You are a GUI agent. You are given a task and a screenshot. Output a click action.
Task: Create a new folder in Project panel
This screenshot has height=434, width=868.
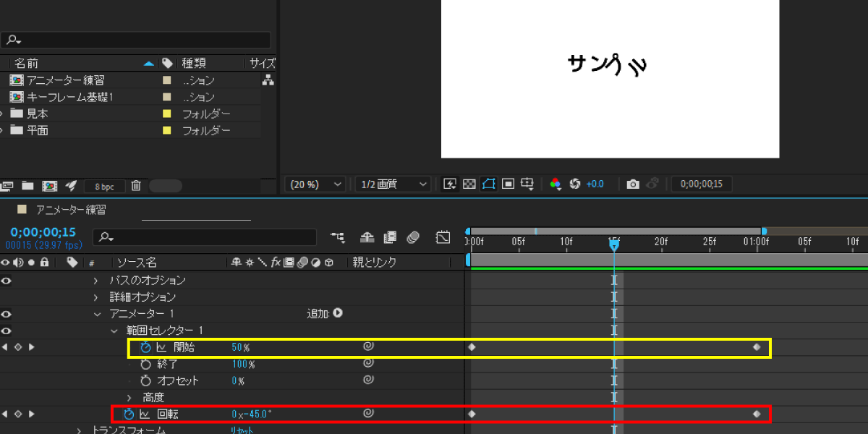(x=27, y=186)
